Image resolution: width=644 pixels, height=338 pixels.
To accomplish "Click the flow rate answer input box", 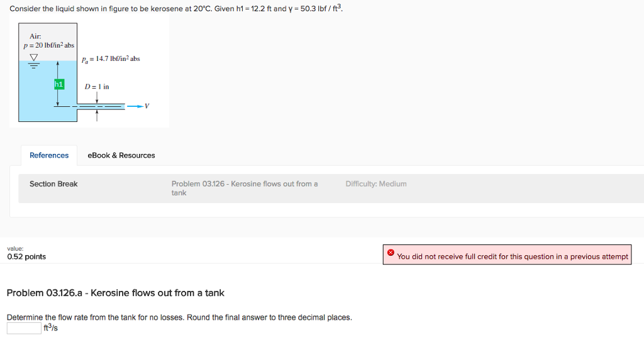I will pyautogui.click(x=25, y=328).
